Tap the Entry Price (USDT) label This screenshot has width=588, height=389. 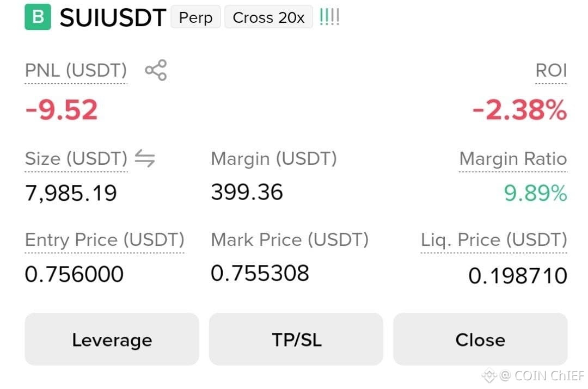[105, 240]
